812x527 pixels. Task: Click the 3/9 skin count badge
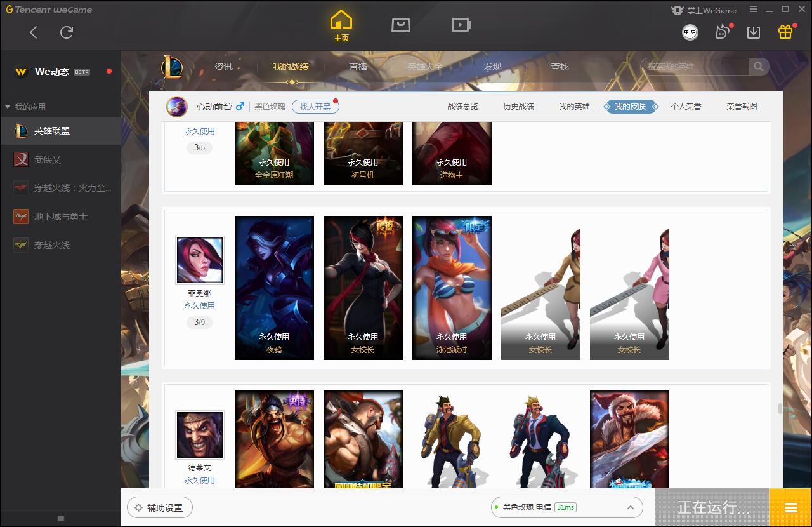(200, 323)
